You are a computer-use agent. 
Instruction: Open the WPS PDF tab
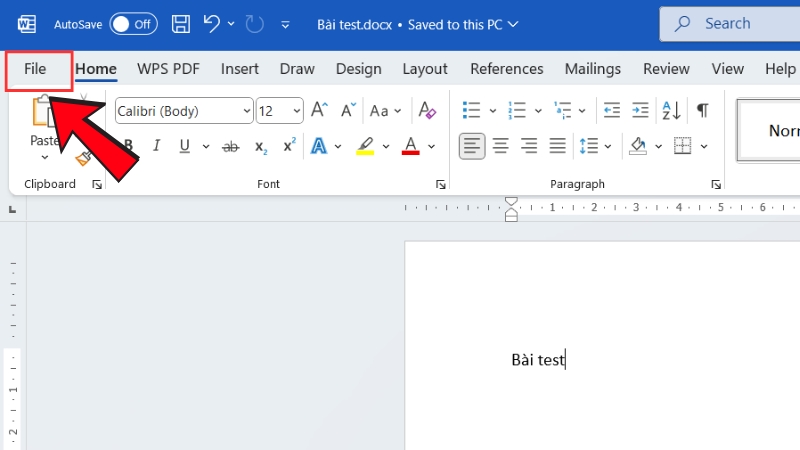pos(168,69)
